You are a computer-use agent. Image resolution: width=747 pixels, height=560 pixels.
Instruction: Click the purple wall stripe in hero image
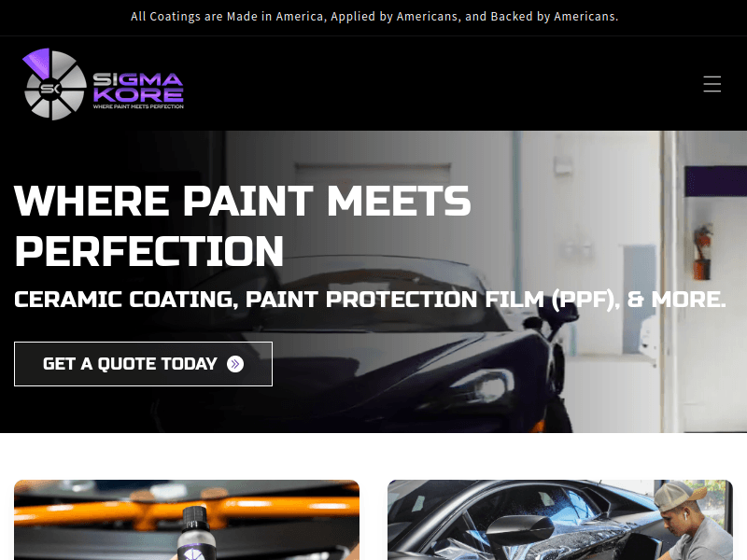click(715, 181)
